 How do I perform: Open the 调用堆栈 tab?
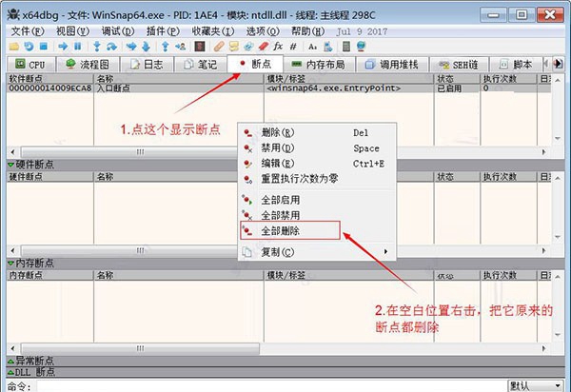(x=392, y=65)
